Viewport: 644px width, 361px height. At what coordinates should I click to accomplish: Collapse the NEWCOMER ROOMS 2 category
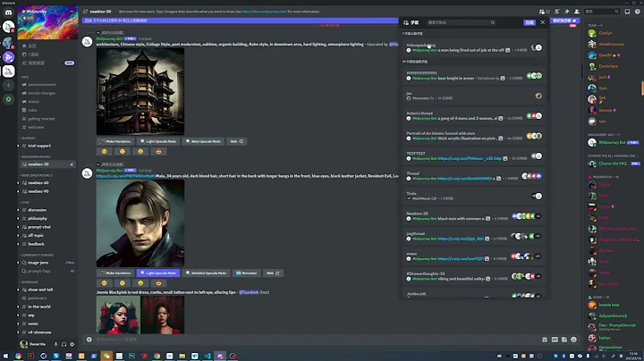tap(37, 175)
